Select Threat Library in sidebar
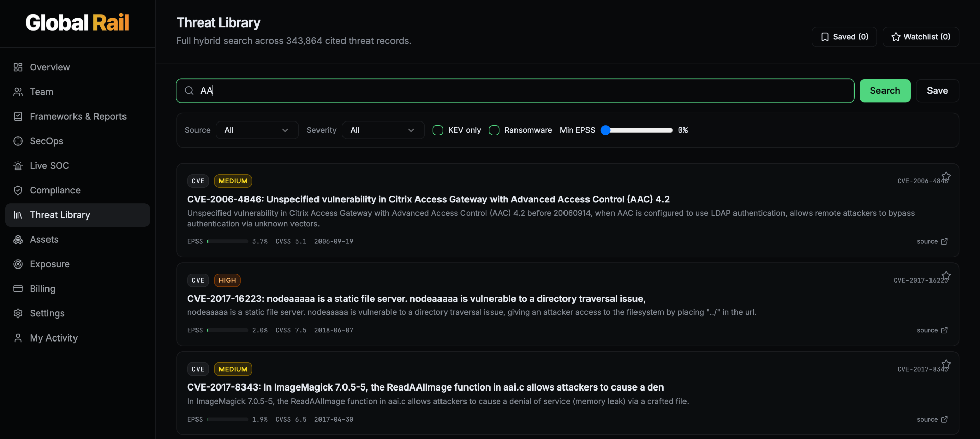Image resolution: width=980 pixels, height=439 pixels. (78, 215)
